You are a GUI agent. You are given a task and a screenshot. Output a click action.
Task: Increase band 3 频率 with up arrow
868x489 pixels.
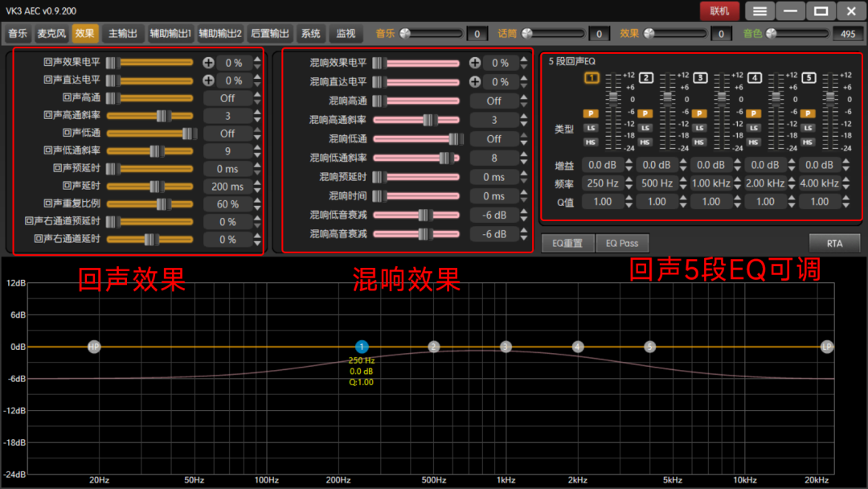[737, 180]
